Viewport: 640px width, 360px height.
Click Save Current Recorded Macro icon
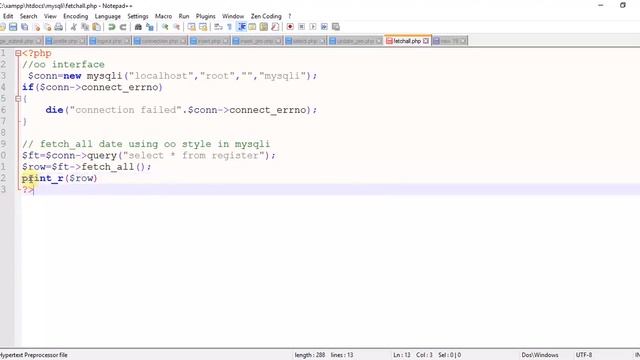coord(336,27)
